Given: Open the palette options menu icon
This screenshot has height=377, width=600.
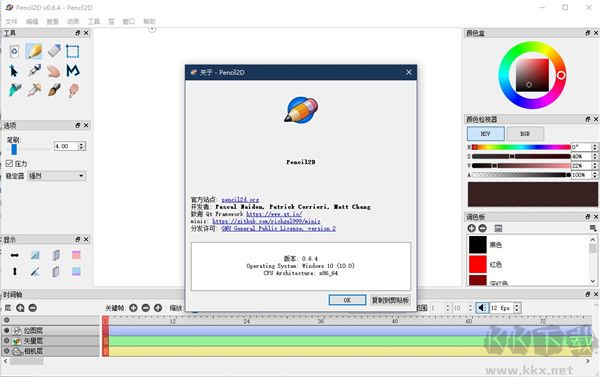Looking at the screenshot, I should pos(593,228).
